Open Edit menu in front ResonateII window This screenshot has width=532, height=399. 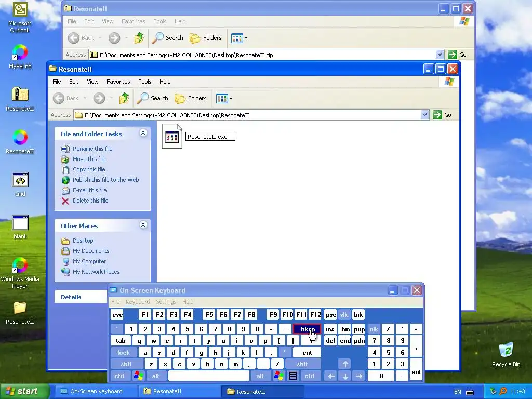[x=74, y=82]
